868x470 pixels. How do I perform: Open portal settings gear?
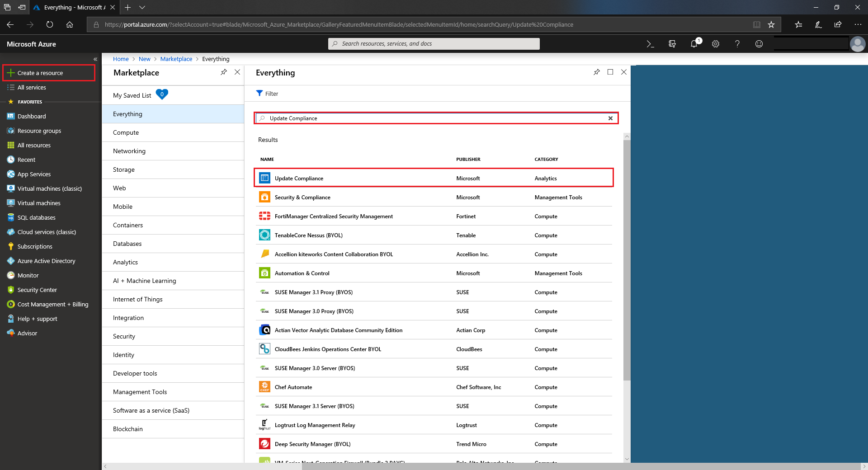click(x=716, y=44)
